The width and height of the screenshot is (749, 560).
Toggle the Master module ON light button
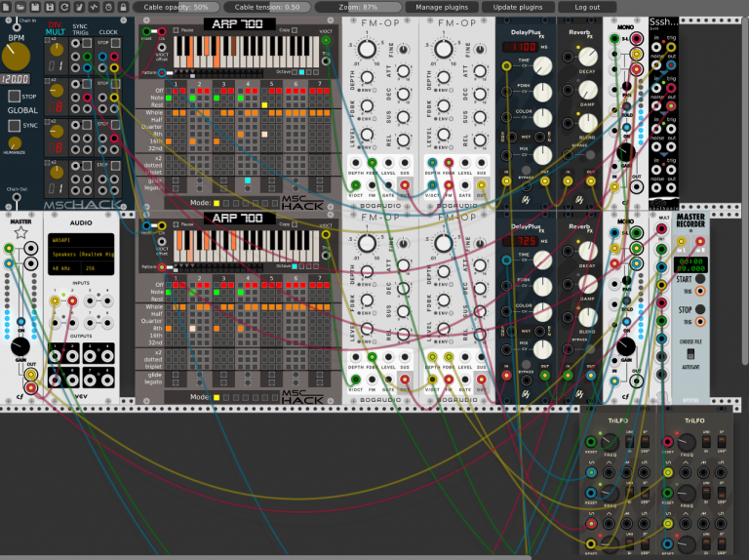tap(21, 322)
